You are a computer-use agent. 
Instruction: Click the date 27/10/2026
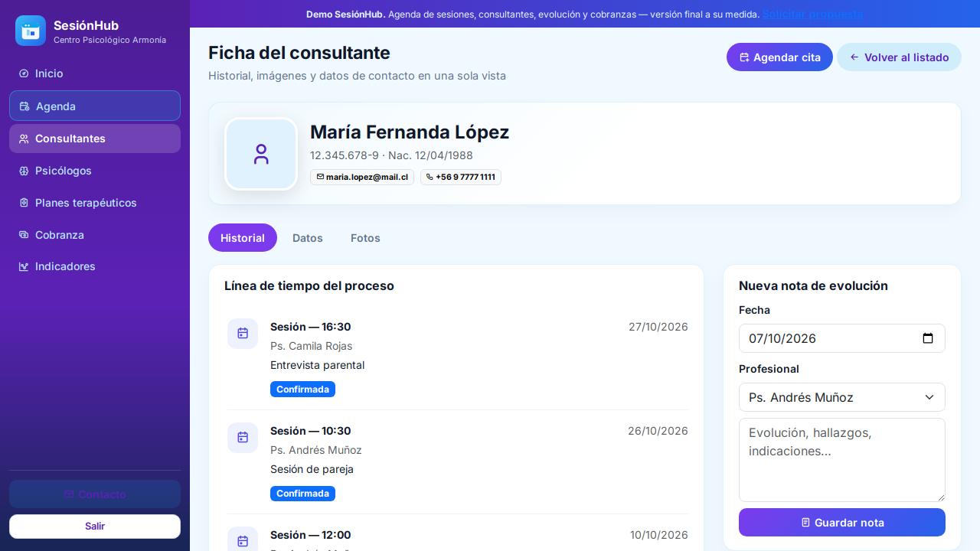[658, 327]
